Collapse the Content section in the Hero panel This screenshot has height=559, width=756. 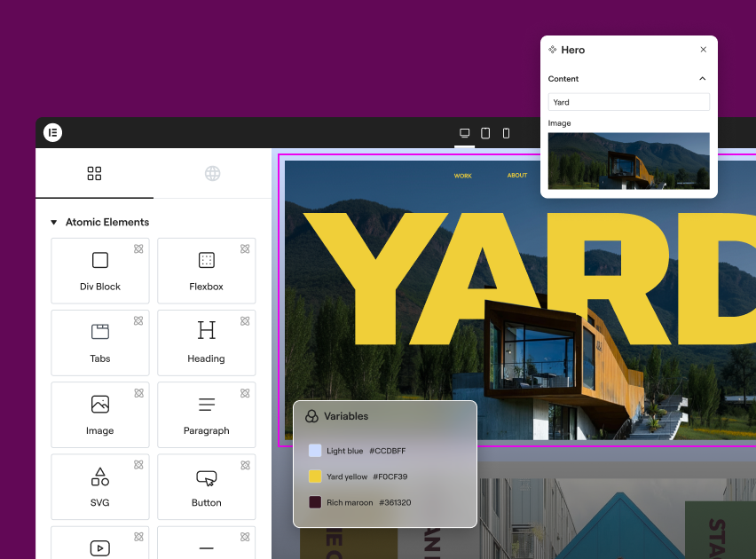coord(702,78)
